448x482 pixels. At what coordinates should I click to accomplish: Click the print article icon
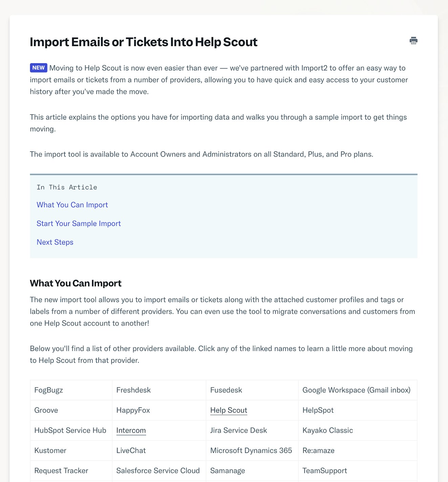tap(413, 41)
